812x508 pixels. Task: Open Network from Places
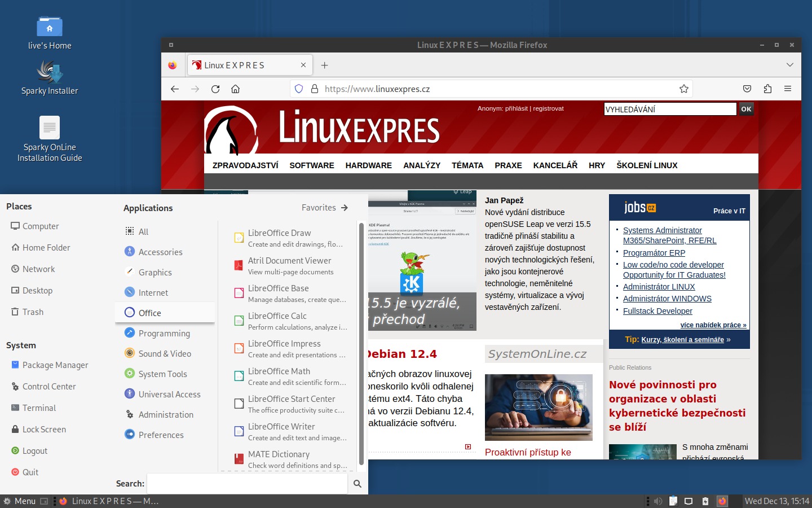click(33, 269)
